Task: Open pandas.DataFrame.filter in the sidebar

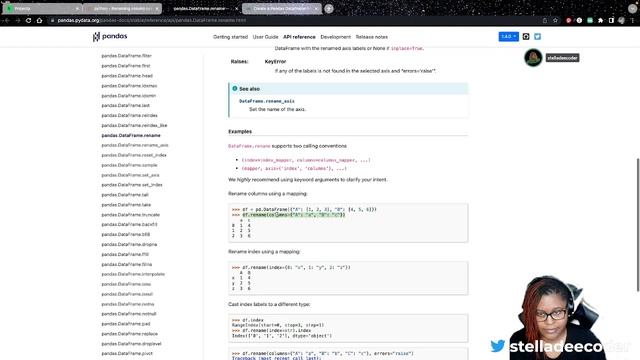Action: pyautogui.click(x=127, y=56)
